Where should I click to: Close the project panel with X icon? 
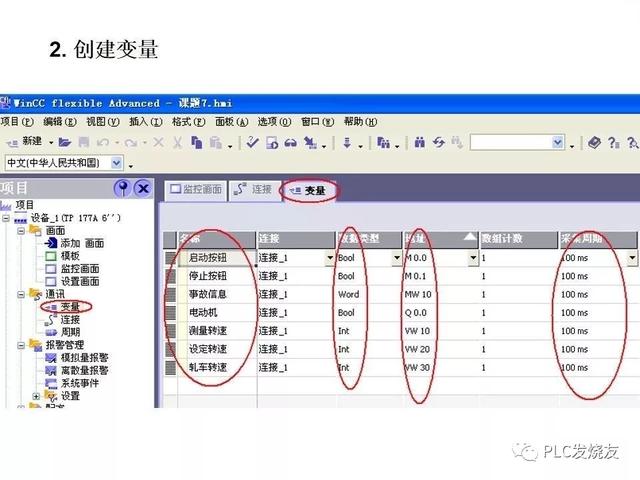click(x=143, y=189)
